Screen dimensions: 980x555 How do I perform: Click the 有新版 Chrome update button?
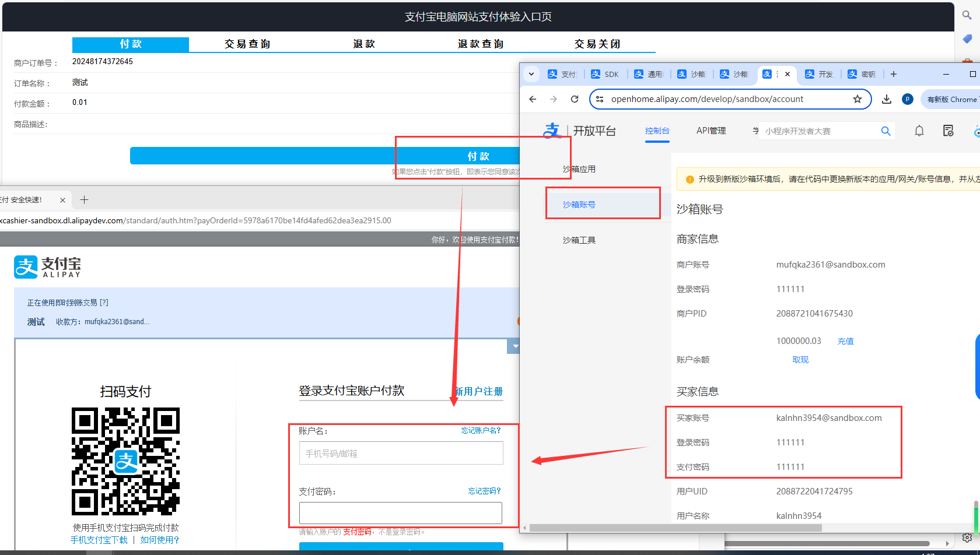952,99
